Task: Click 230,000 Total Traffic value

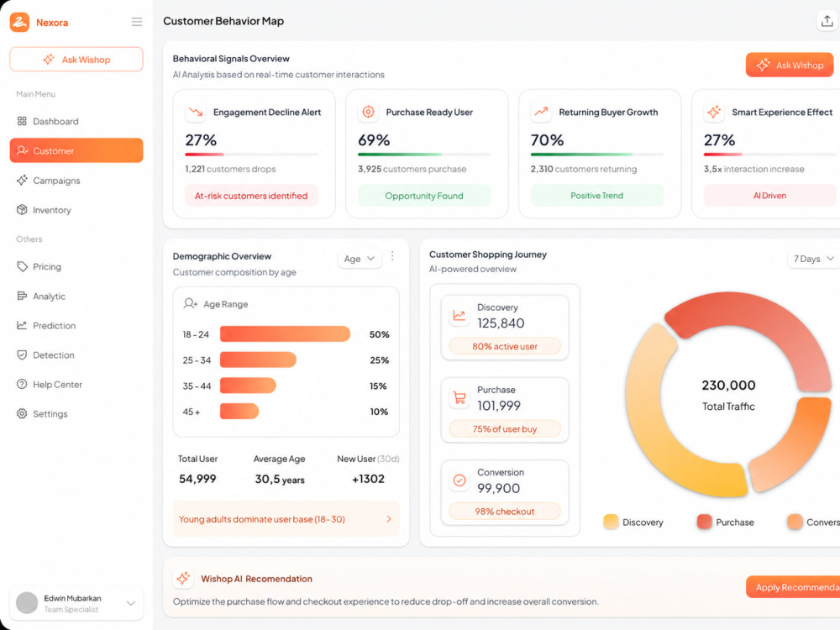Action: click(x=728, y=386)
